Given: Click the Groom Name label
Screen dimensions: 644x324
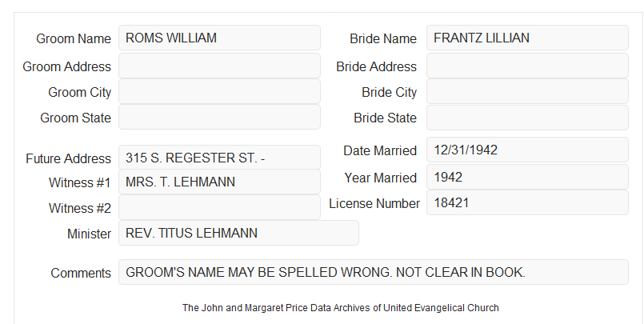Looking at the screenshot, I should tap(74, 38).
